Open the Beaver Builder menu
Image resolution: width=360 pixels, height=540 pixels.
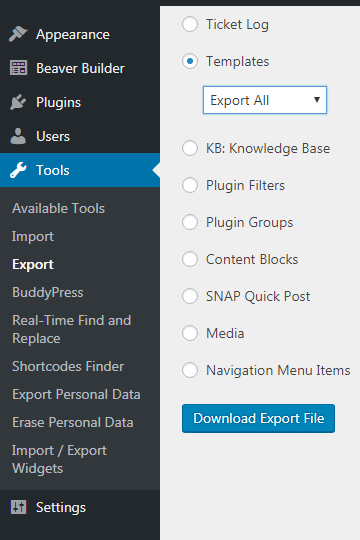click(80, 68)
